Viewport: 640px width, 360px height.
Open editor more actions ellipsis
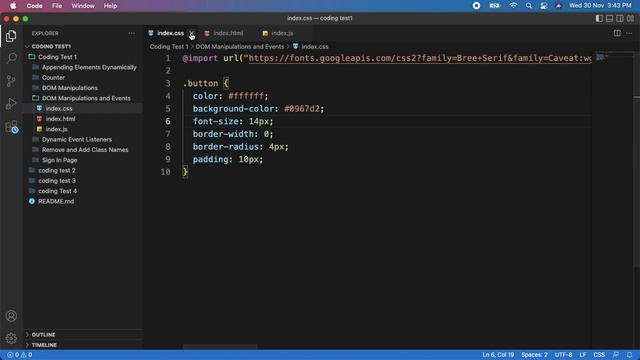pos(629,33)
